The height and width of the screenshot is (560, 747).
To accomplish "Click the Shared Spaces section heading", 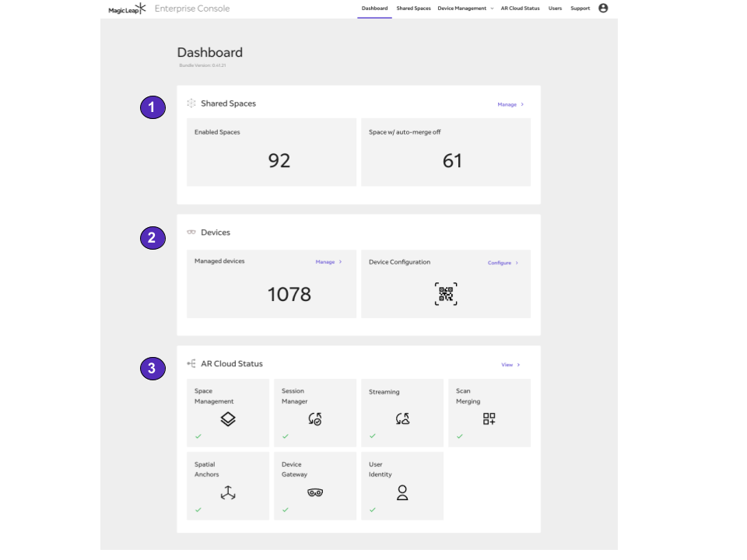I will (228, 103).
